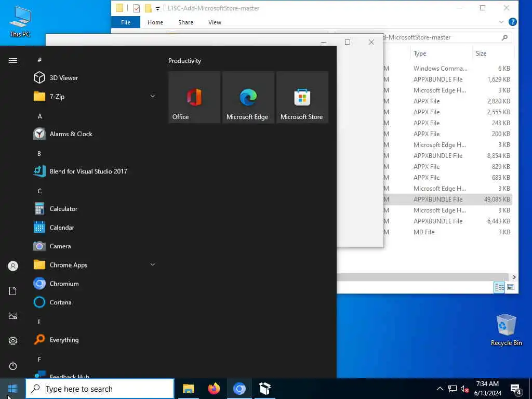532x399 pixels.
Task: Open File Explorer from the taskbar
Action: pos(188,389)
